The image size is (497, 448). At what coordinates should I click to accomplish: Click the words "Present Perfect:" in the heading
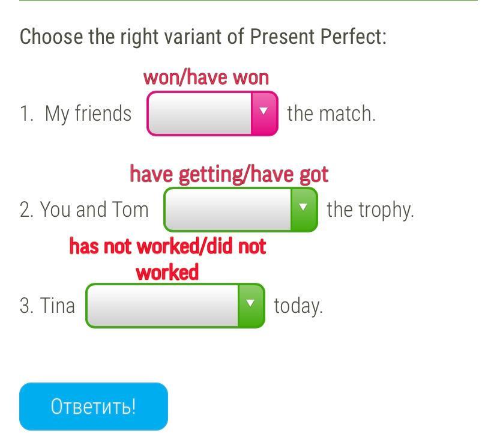click(318, 37)
